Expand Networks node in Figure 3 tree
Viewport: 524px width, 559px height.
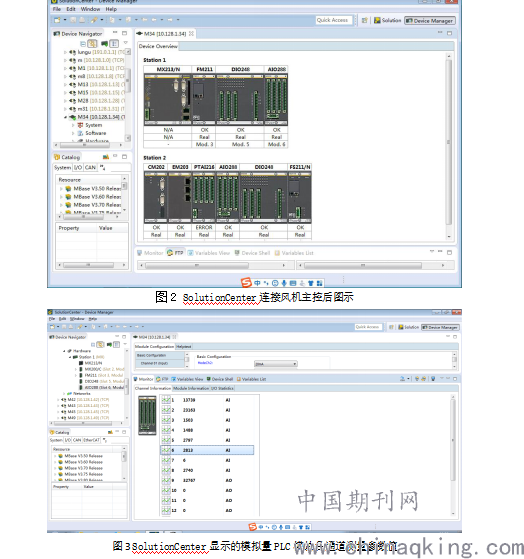click(64, 394)
